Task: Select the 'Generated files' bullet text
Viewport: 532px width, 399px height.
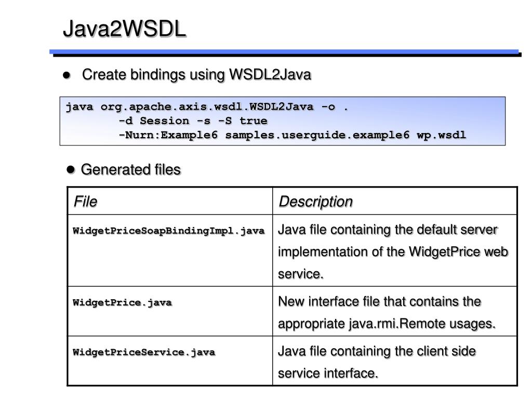Action: click(130, 170)
